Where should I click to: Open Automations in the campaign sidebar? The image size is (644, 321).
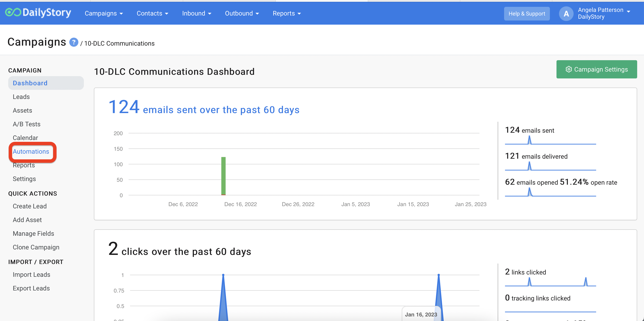31,151
